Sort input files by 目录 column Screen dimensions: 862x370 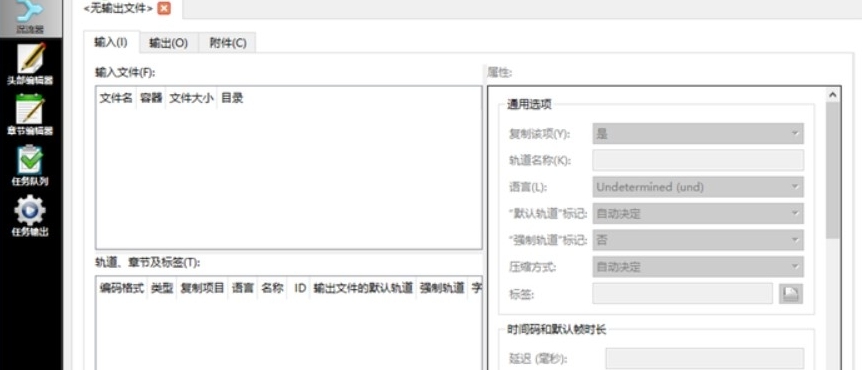click(232, 98)
